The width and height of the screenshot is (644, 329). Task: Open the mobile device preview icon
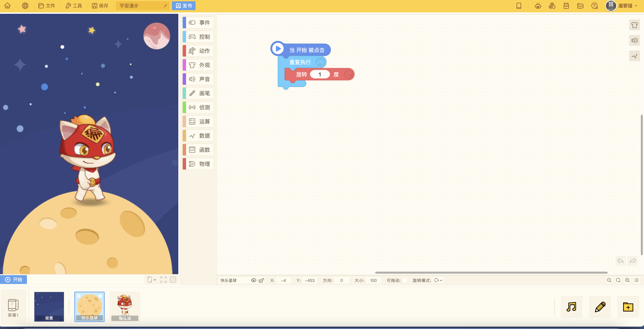[x=519, y=6]
